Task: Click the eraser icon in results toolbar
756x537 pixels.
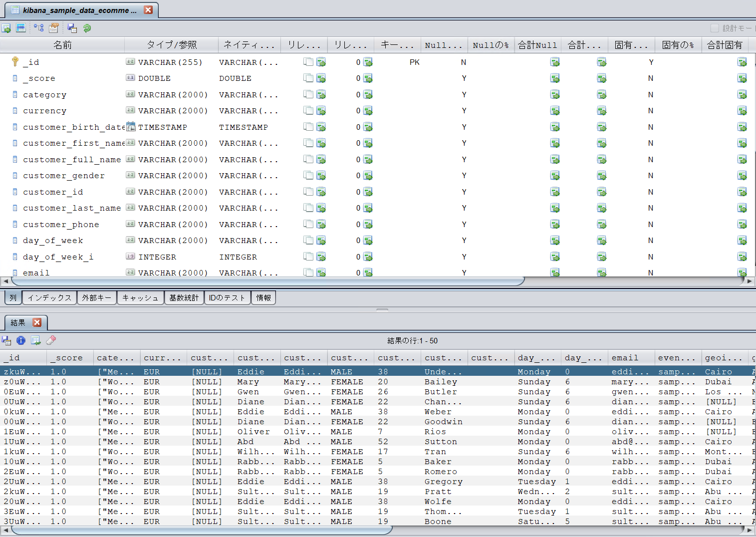Action: point(51,340)
